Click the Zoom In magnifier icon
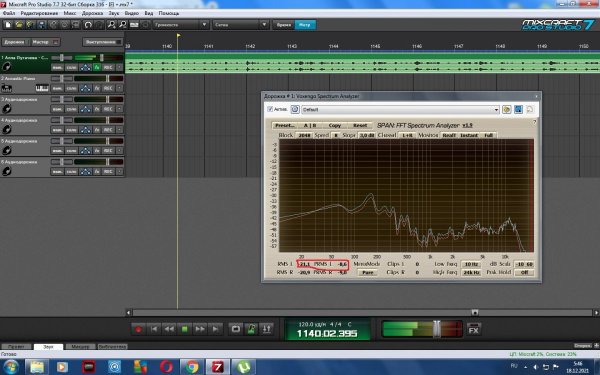The width and height of the screenshot is (600, 375). 111,25
